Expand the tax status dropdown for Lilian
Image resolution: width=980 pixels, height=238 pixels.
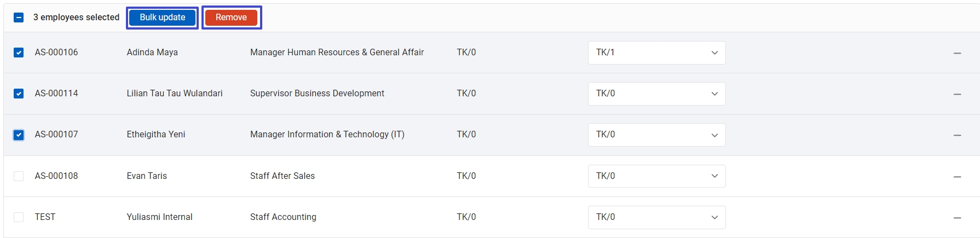tap(656, 94)
